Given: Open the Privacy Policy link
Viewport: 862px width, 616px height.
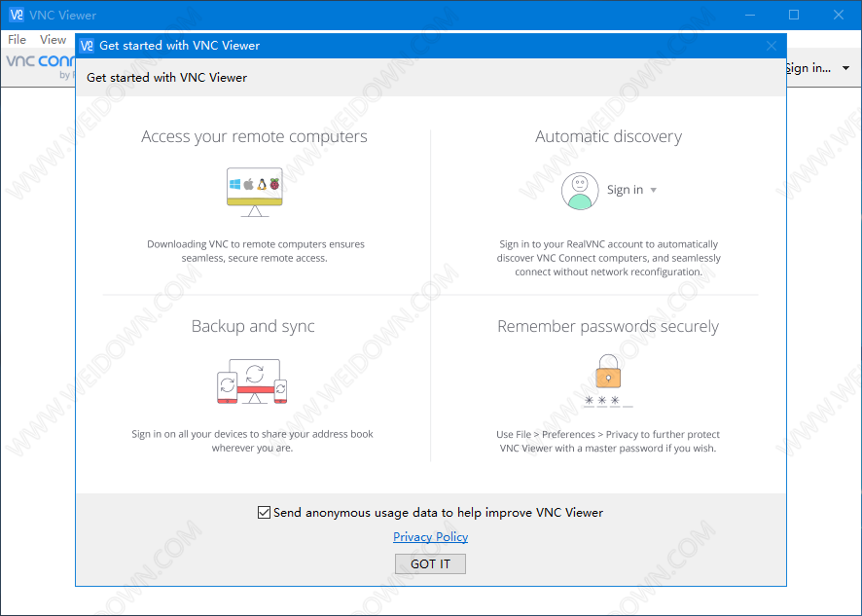Looking at the screenshot, I should 430,537.
